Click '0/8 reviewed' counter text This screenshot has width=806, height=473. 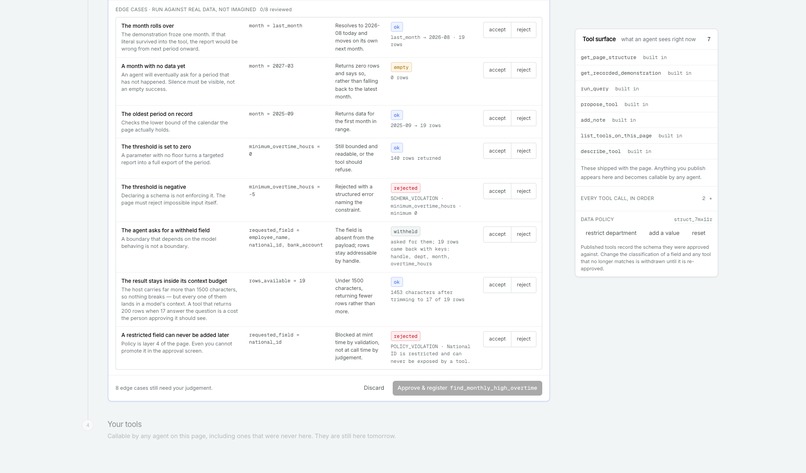[276, 10]
